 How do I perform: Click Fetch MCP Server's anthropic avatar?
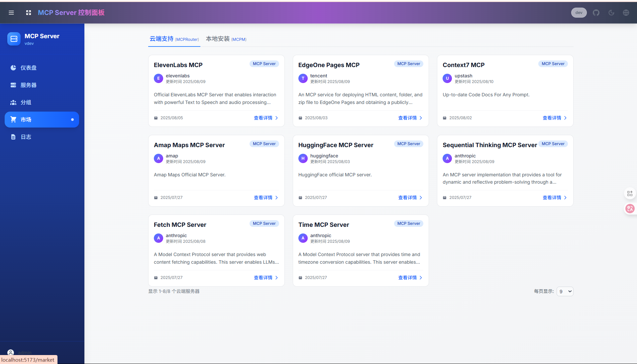click(x=159, y=238)
